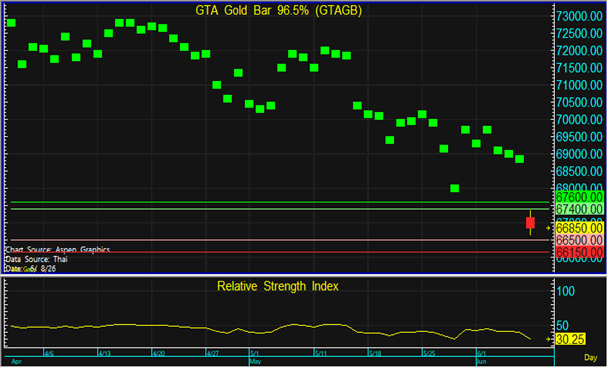The width and height of the screenshot is (608, 368).
Task: Click the 4/6 date marker
Action: point(49,354)
